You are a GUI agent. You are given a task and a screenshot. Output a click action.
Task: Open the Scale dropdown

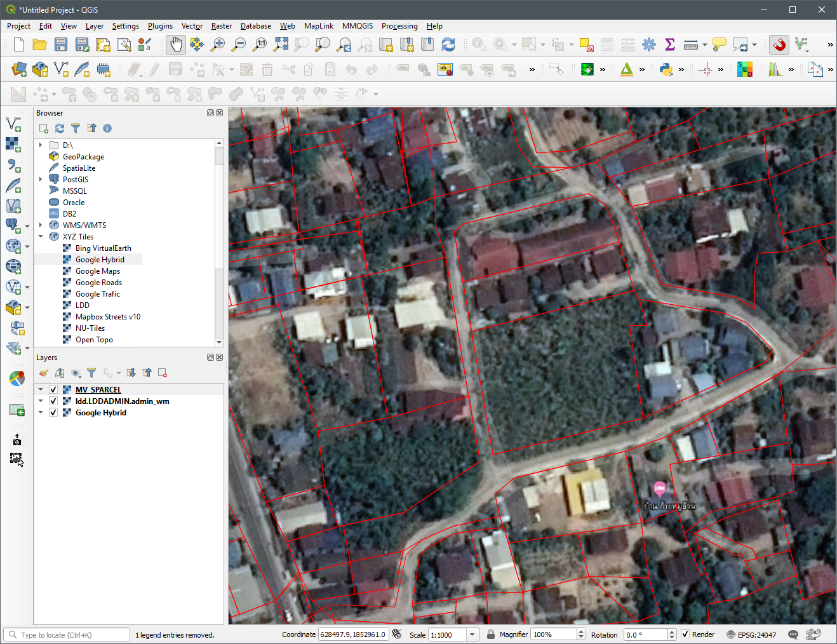tap(472, 634)
